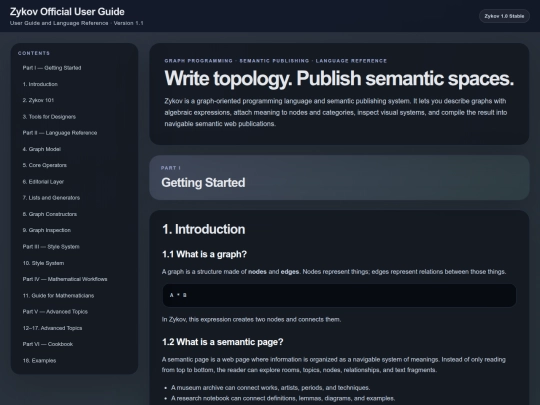Click the 'Write topology. Publish semantic spaces.' headline
Screen dimensions: 540x405
(x=339, y=79)
